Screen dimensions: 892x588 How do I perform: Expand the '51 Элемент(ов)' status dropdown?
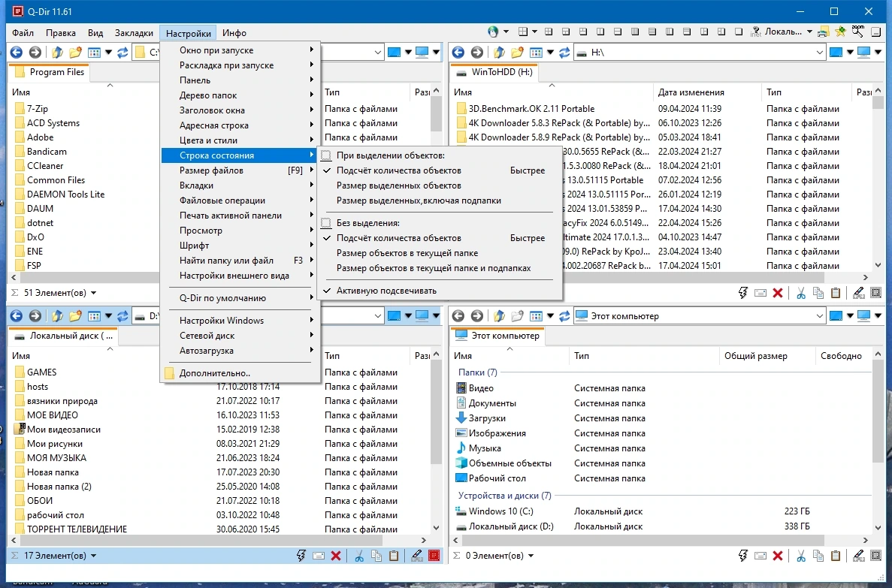click(x=94, y=293)
